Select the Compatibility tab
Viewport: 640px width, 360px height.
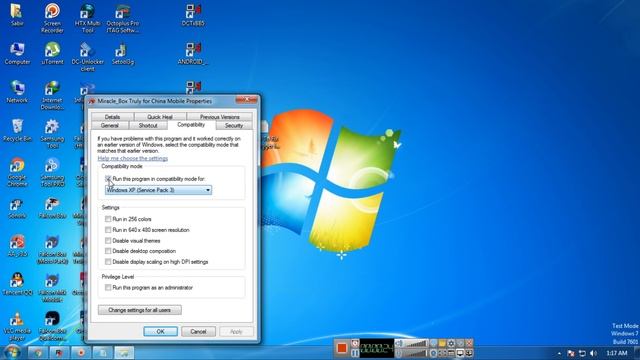point(191,124)
